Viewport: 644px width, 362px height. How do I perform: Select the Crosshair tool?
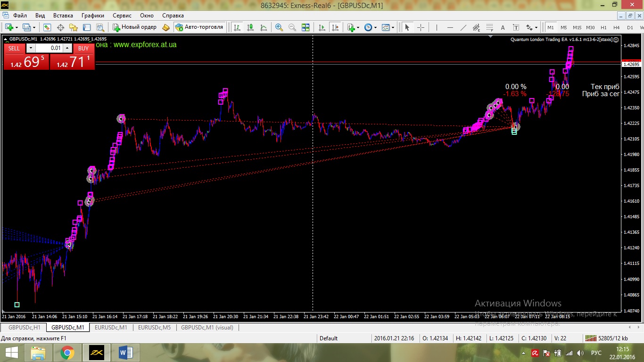click(421, 27)
